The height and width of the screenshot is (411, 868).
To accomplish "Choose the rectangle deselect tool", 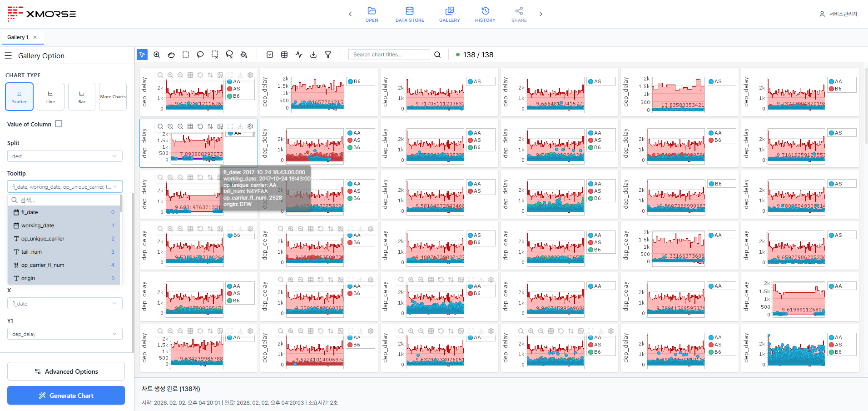I will pyautogui.click(x=215, y=55).
